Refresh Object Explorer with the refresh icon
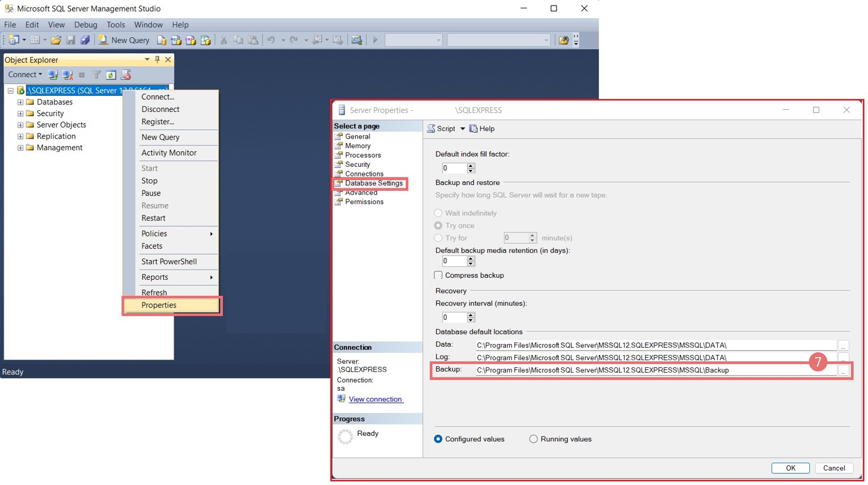The height and width of the screenshot is (485, 868). pos(111,75)
